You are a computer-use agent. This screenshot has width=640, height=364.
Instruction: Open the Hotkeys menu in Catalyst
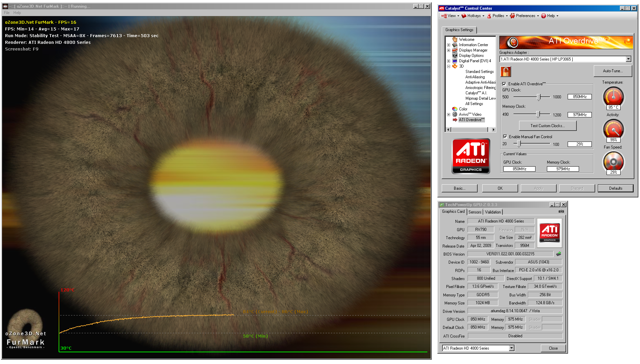pos(473,16)
